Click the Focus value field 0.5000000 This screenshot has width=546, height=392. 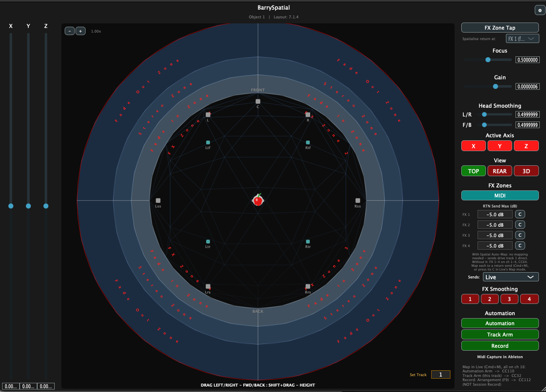[x=527, y=60]
